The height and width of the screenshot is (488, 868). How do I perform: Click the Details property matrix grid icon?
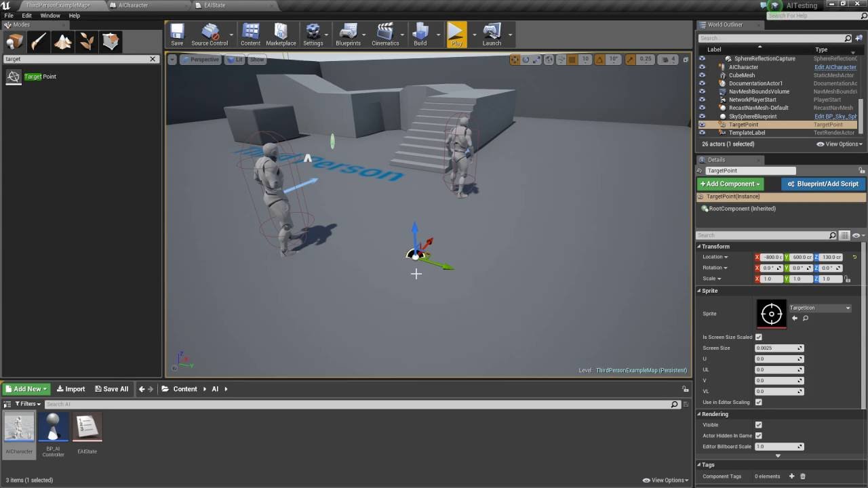844,235
